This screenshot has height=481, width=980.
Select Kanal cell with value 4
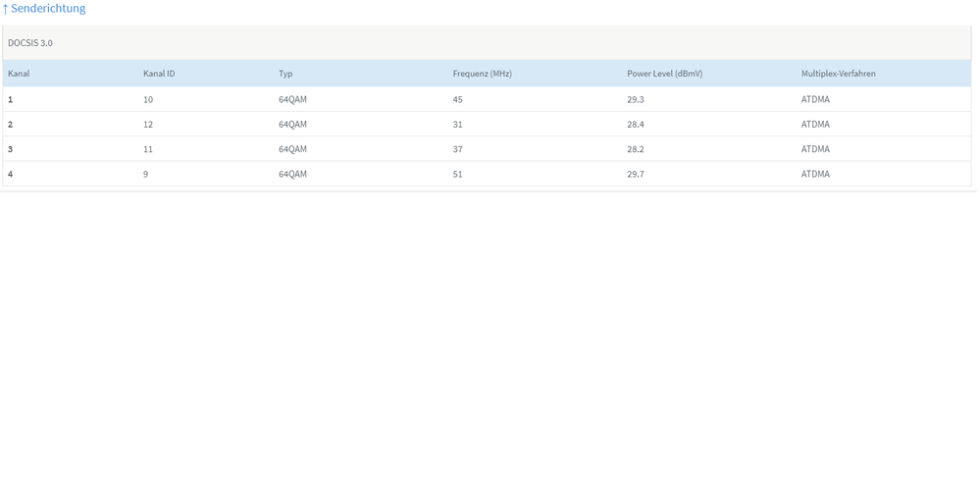click(10, 175)
